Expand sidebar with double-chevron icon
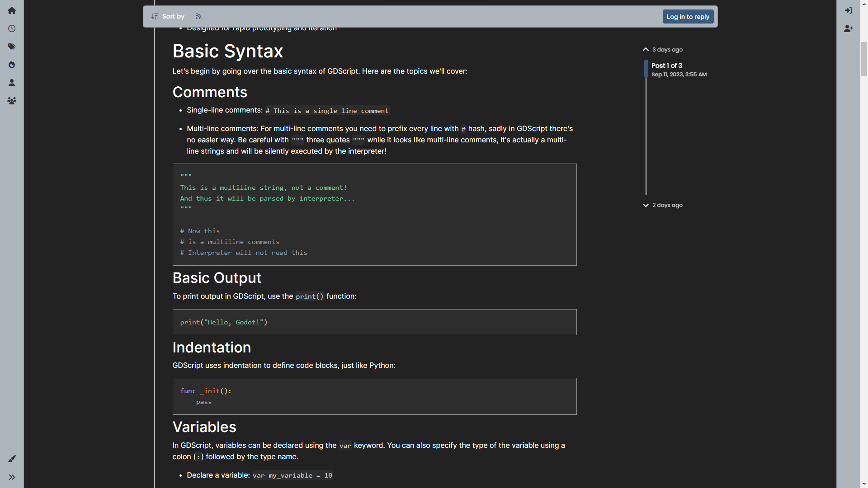The height and width of the screenshot is (488, 868). coord(12,477)
